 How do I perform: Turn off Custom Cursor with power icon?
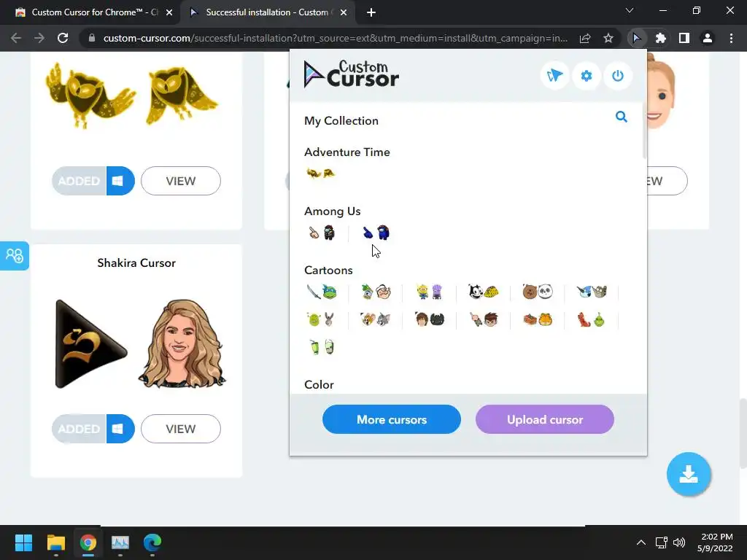(x=618, y=75)
